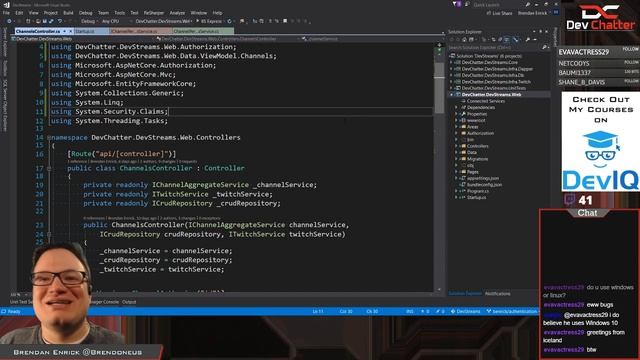This screenshot has width=640, height=360.
Task: Expand the DevChatter.DevStreams.Infra.Twitch project
Action: click(x=451, y=82)
